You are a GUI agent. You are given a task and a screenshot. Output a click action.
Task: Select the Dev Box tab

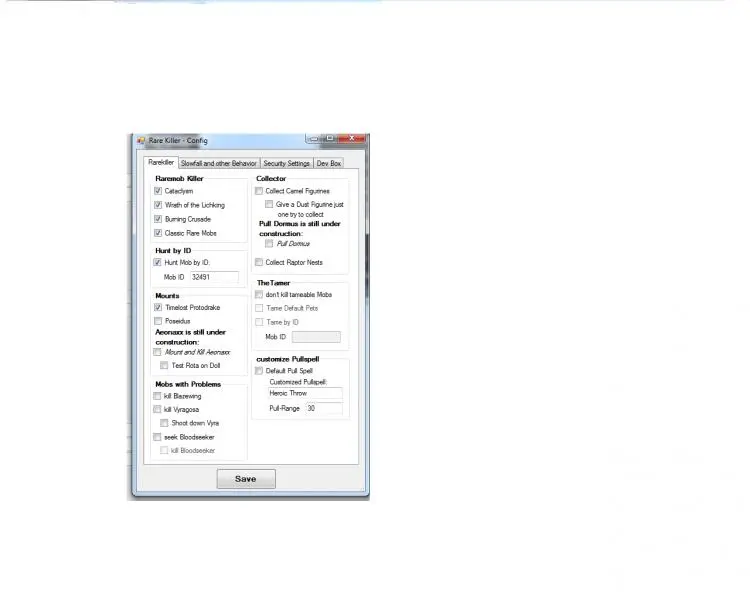[328, 163]
